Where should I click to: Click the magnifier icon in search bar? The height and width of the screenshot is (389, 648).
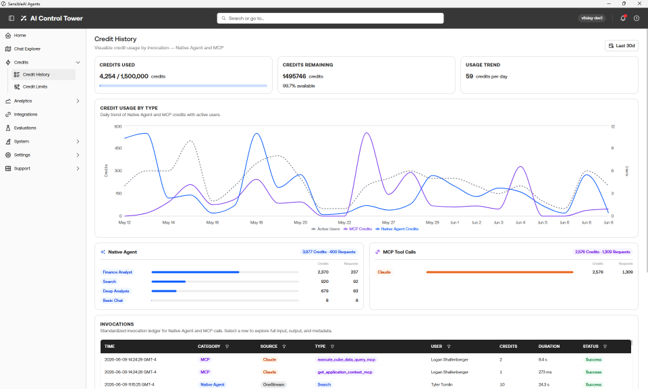click(x=224, y=18)
